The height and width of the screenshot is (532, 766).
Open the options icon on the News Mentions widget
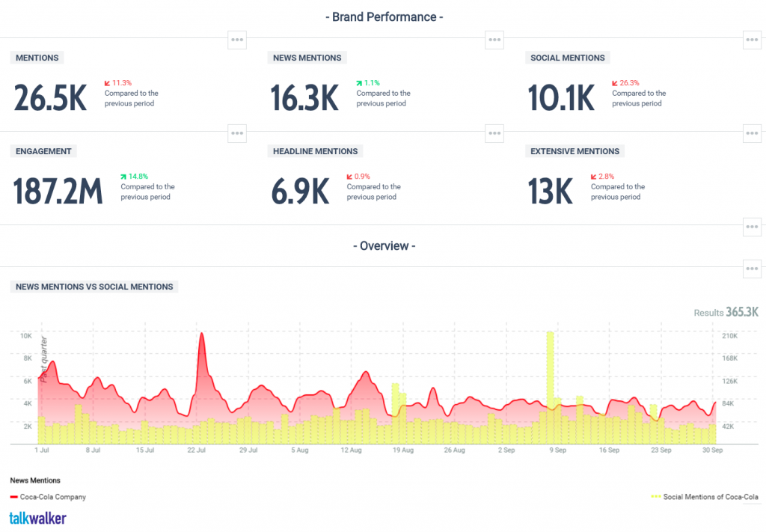494,40
